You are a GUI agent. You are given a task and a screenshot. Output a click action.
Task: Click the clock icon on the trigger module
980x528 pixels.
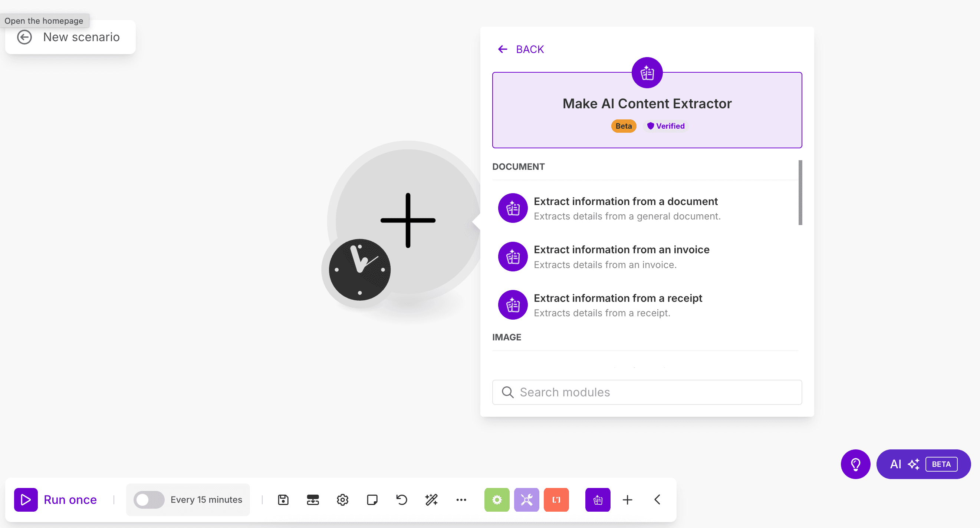pos(359,269)
